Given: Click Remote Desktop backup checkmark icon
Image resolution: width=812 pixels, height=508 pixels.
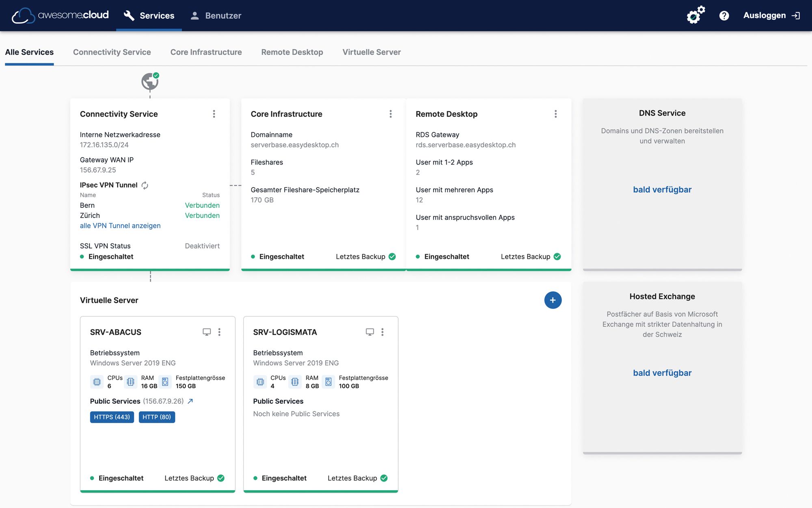Looking at the screenshot, I should pos(557,256).
